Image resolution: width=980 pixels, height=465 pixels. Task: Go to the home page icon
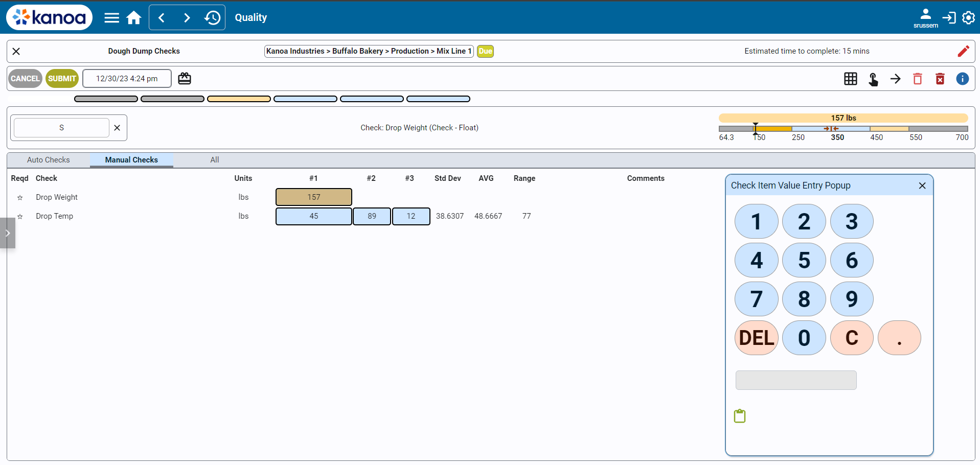click(x=134, y=18)
